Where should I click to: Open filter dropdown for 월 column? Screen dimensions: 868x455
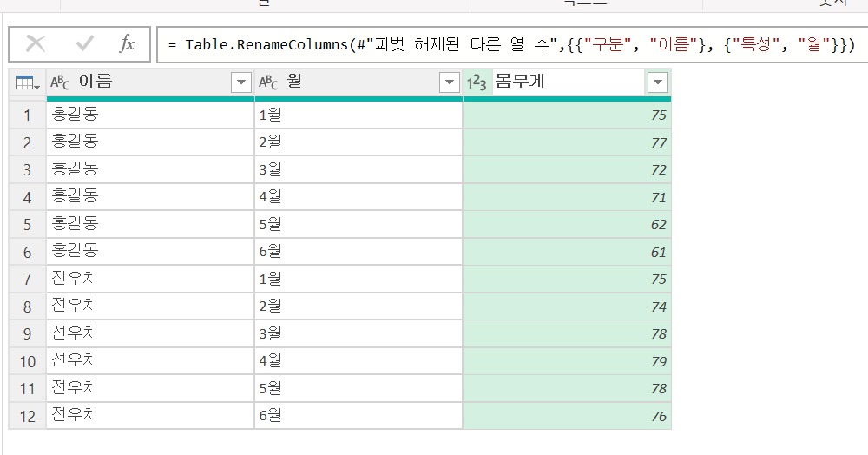pos(449,82)
